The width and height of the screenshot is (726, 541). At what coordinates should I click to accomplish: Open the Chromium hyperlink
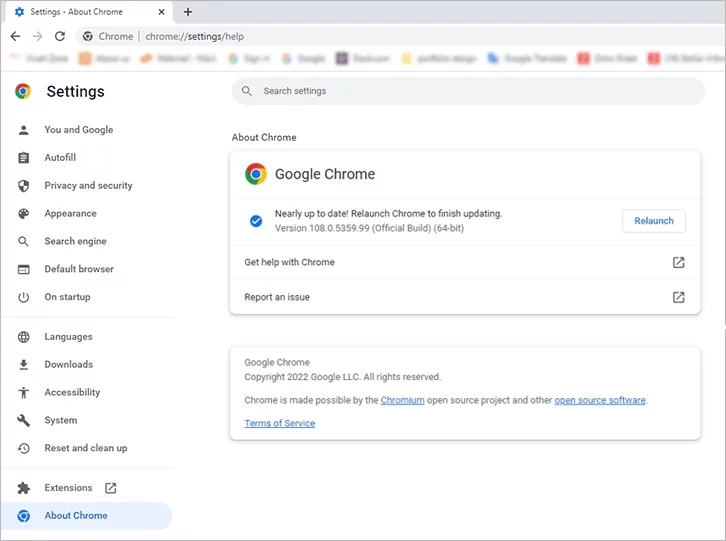pos(402,400)
